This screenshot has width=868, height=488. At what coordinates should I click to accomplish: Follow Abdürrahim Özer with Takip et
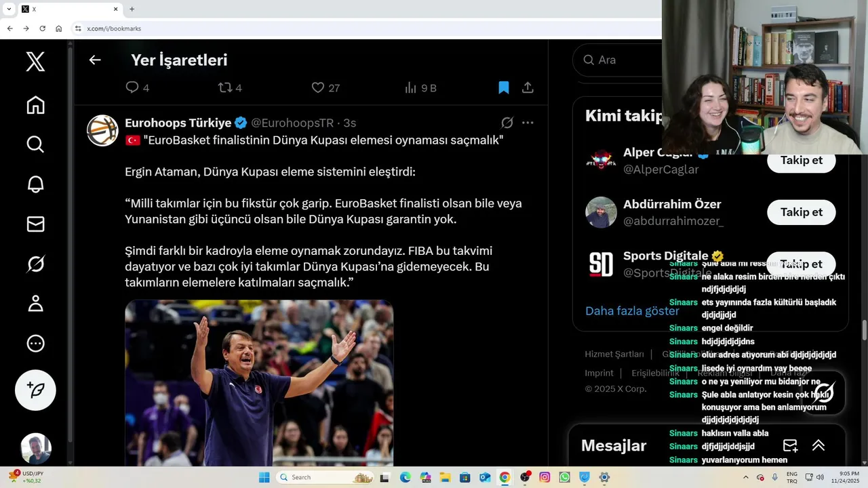coord(801,212)
